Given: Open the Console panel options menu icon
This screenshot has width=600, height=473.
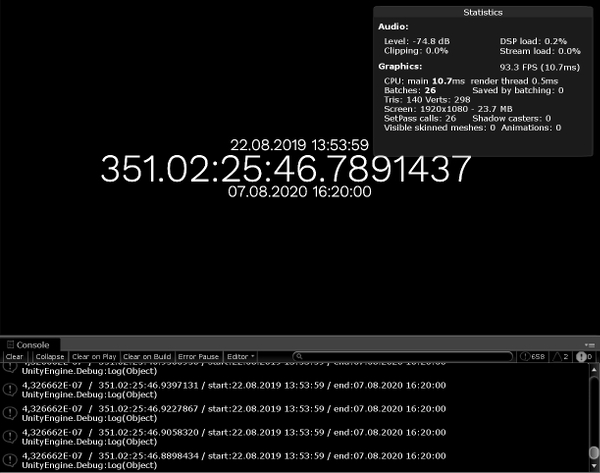Looking at the screenshot, I should point(590,345).
